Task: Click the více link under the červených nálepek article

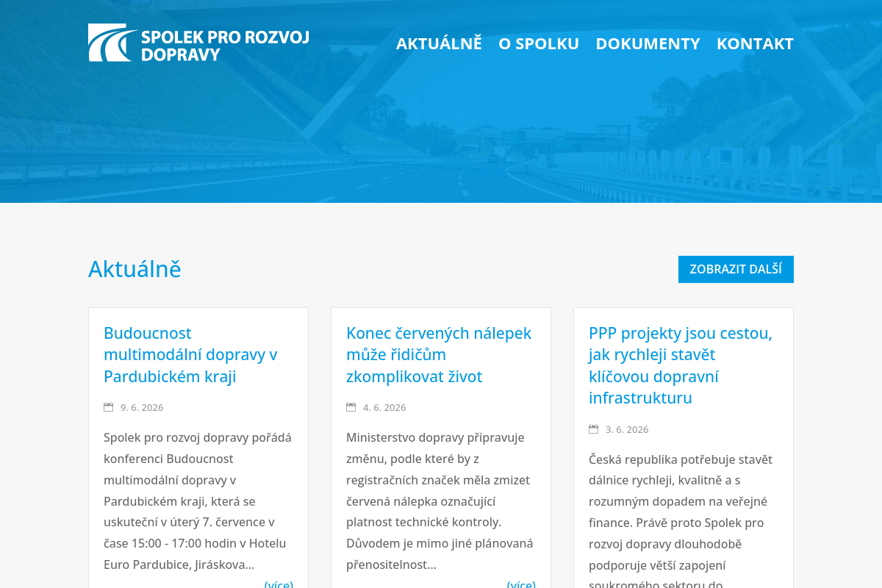Action: tap(521, 584)
